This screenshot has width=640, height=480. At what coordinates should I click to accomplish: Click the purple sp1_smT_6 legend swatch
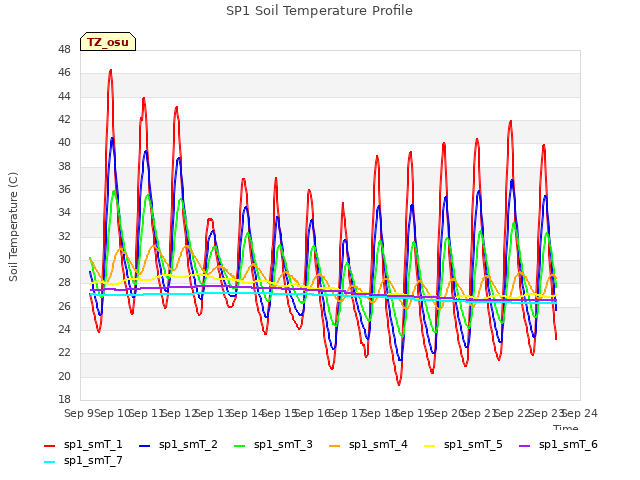click(x=524, y=446)
